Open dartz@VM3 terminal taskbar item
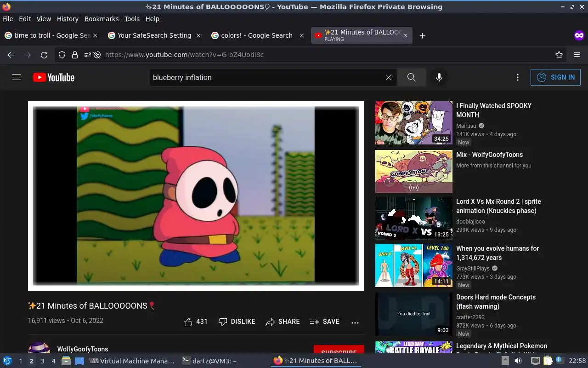This screenshot has height=368, width=588. pyautogui.click(x=209, y=361)
